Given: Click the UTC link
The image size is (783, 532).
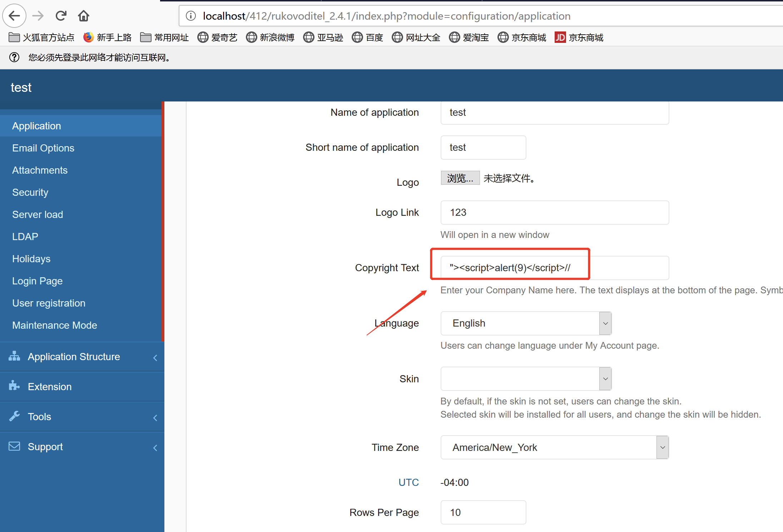Looking at the screenshot, I should click(408, 482).
